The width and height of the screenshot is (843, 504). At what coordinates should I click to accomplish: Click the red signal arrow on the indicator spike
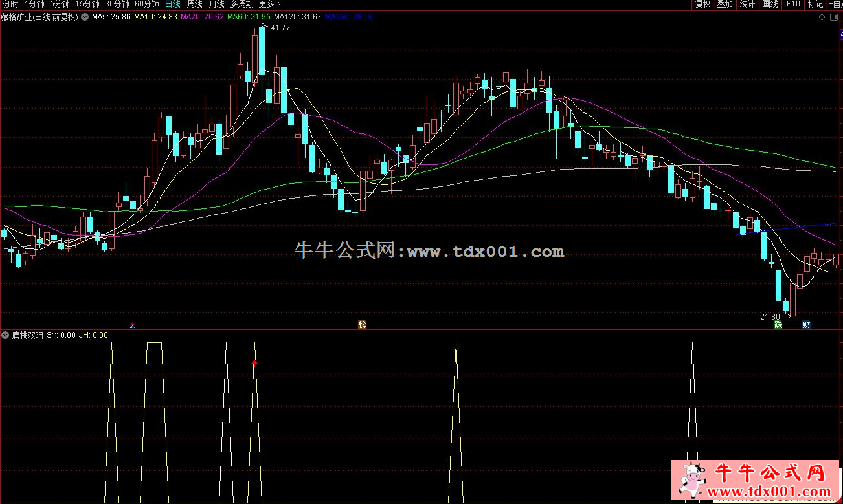254,363
